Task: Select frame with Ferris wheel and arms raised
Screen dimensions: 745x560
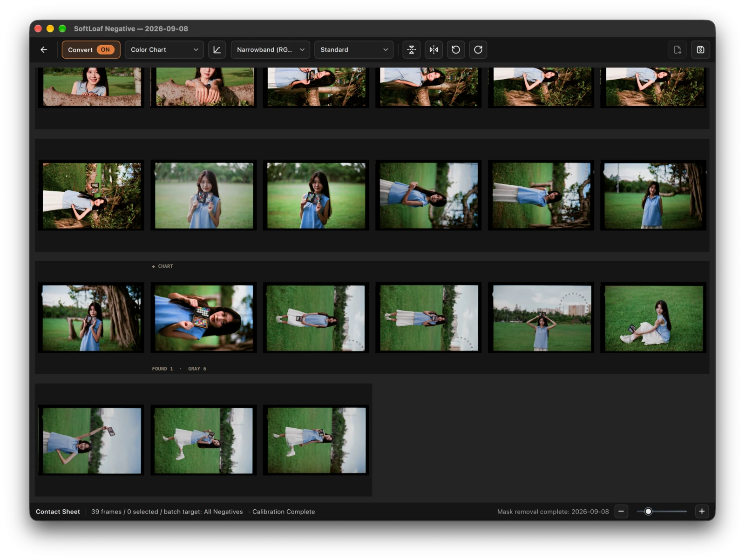Action: pos(541,317)
